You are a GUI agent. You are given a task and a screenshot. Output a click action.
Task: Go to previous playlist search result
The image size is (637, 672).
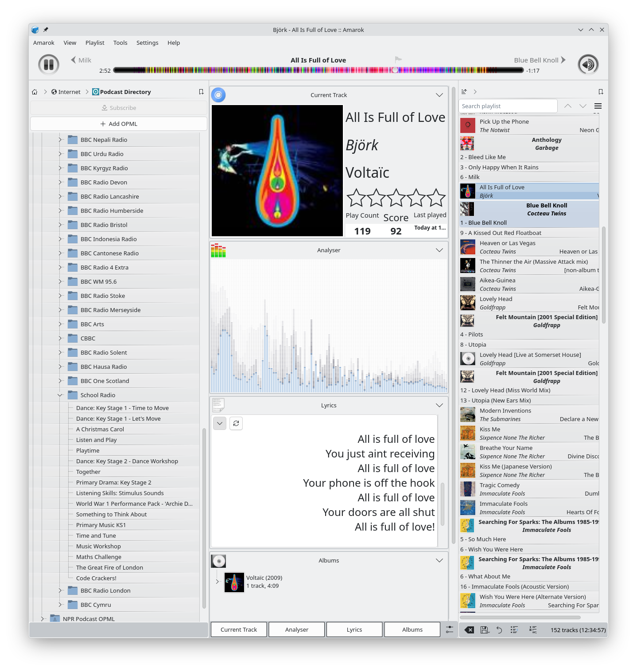tap(568, 106)
